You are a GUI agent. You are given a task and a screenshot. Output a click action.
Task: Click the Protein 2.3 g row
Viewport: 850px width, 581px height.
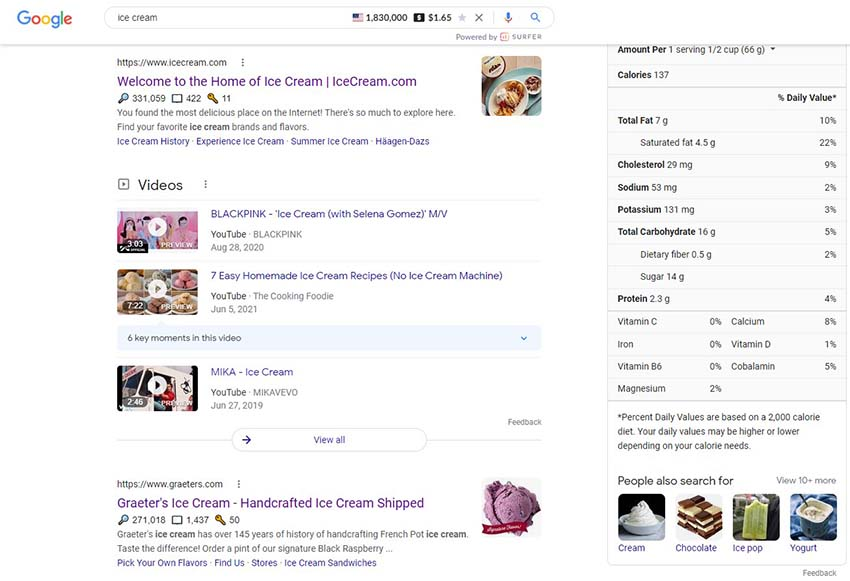point(726,299)
